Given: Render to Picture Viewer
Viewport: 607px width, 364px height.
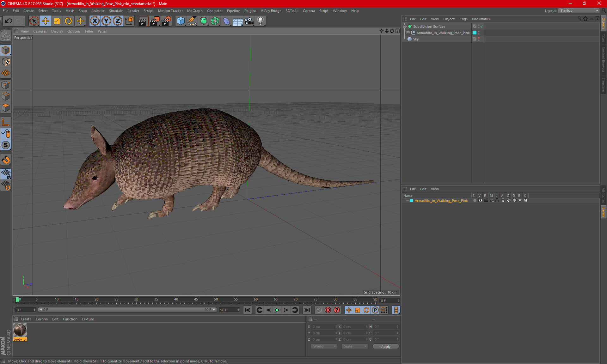Looking at the screenshot, I should (155, 21).
